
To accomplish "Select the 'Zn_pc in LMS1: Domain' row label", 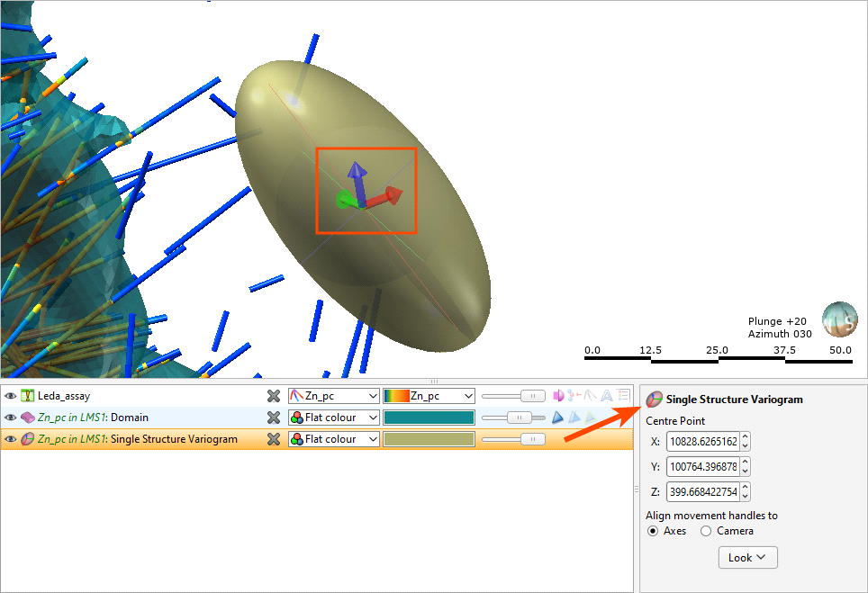I will [x=93, y=418].
